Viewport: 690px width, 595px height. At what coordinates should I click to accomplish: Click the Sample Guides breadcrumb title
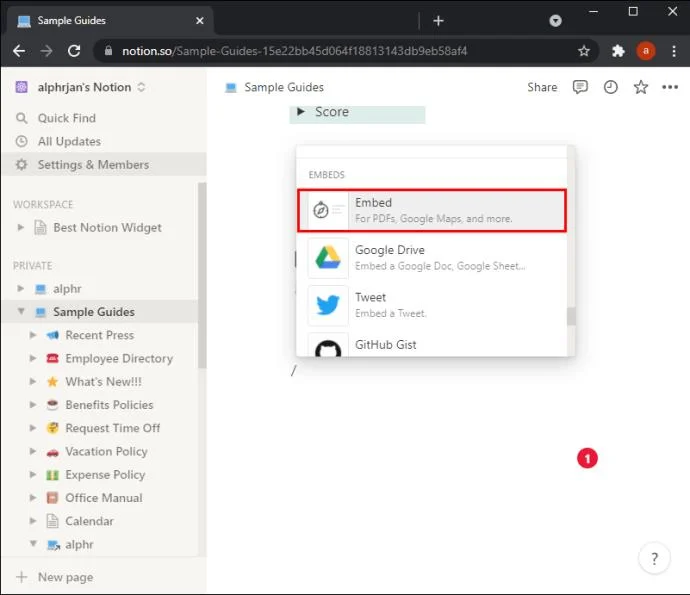pos(284,87)
